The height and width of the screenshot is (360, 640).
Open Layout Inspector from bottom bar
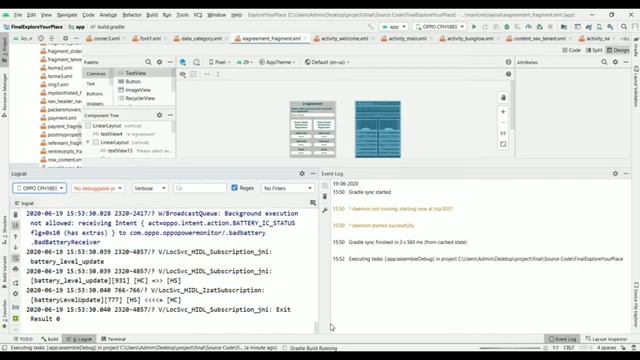(607, 339)
